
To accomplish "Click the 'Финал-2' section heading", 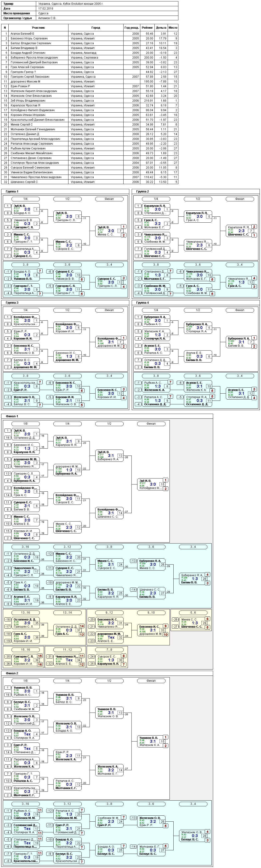I will coord(12,673).
